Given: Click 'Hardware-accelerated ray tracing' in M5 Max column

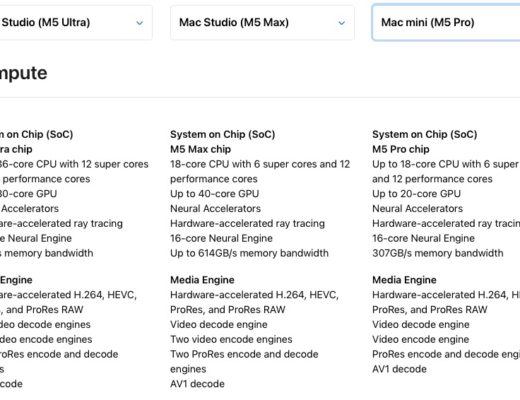Looking at the screenshot, I should [x=247, y=223].
